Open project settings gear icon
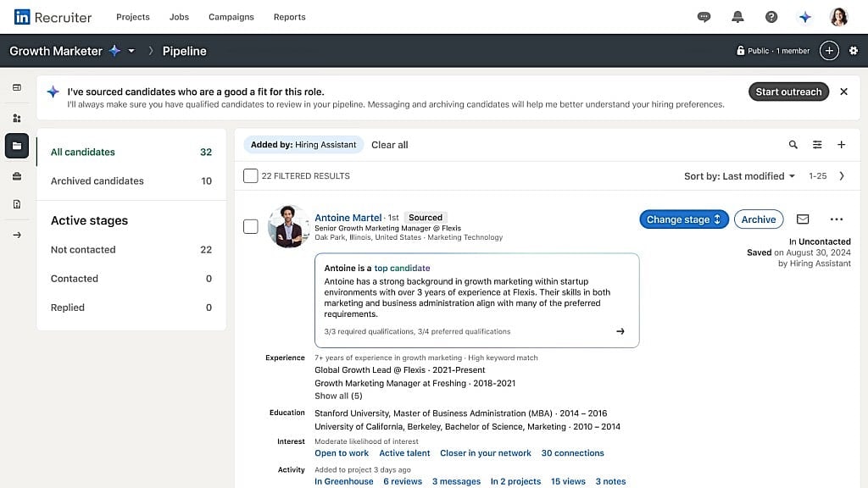The width and height of the screenshot is (868, 488). coord(854,51)
